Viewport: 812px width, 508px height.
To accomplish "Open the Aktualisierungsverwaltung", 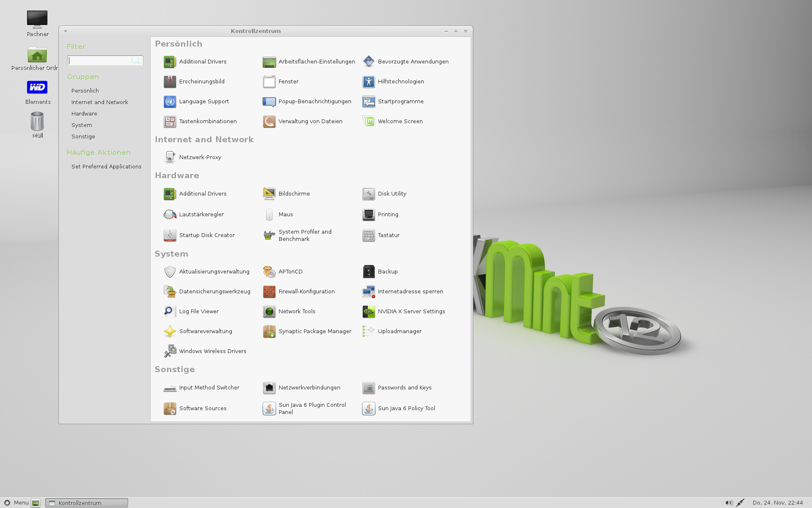I will tap(214, 271).
